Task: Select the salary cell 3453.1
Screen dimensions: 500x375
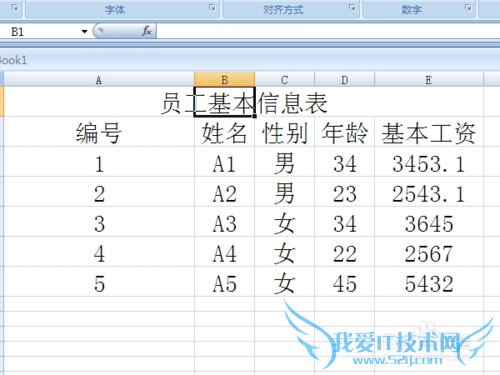Action: (429, 162)
